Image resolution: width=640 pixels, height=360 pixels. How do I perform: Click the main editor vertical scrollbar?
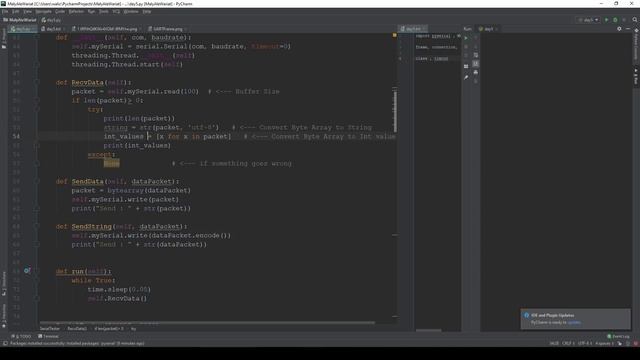(x=395, y=110)
